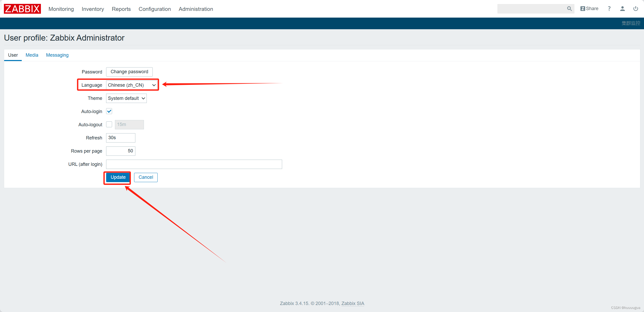
Task: Click the Z Share icon
Action: tap(588, 9)
